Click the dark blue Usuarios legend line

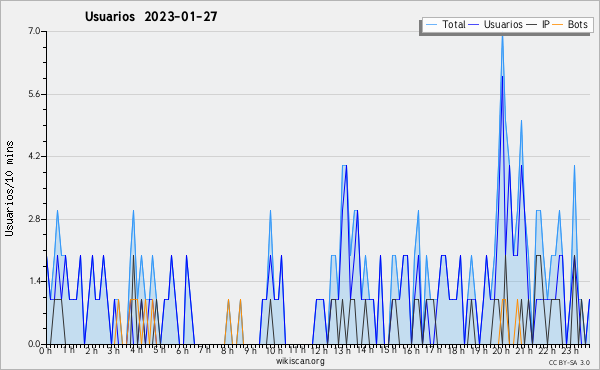point(474,25)
